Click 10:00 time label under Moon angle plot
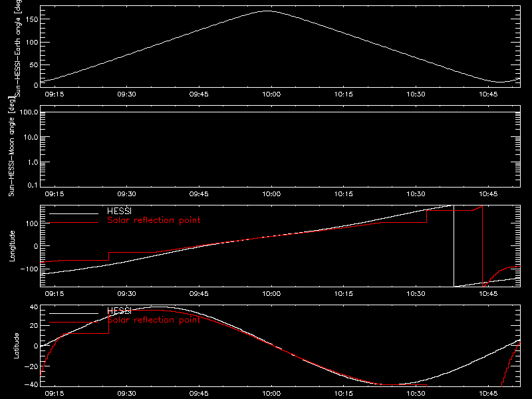The image size is (532, 399). [271, 194]
